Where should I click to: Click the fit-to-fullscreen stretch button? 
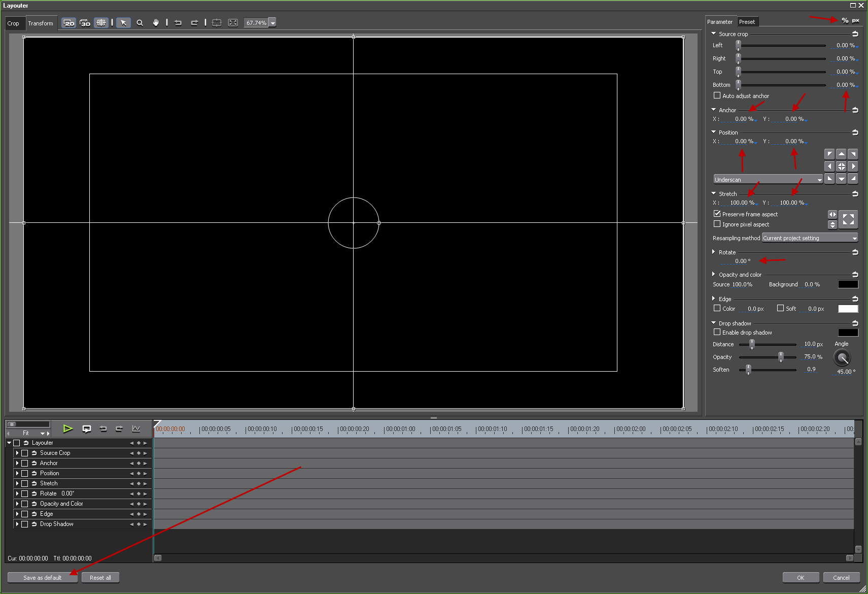(x=848, y=219)
